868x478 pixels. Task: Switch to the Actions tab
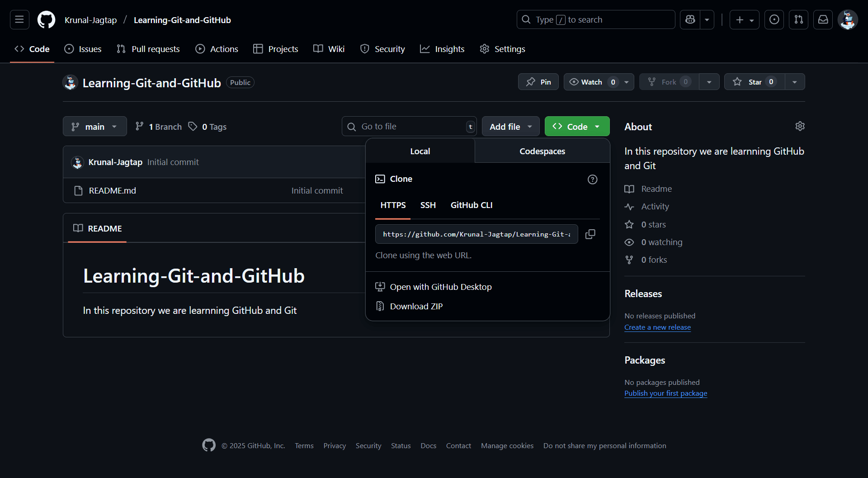(x=217, y=49)
